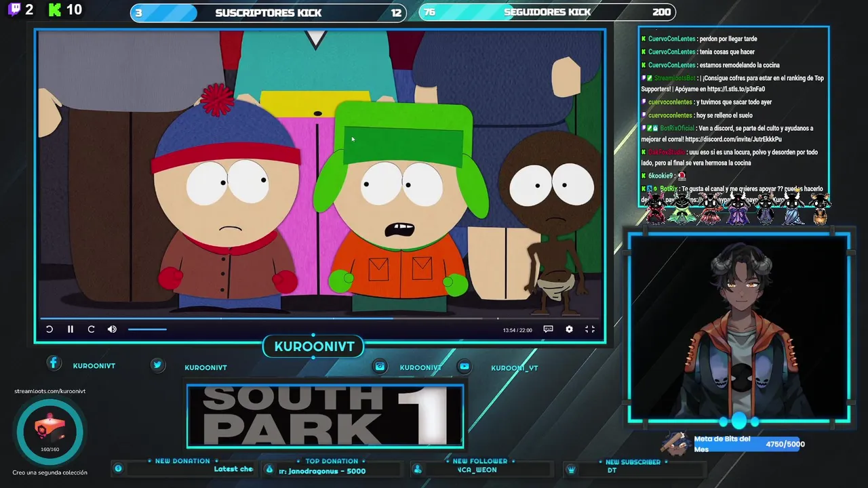Enter fullscreen mode in video player

[x=590, y=329]
